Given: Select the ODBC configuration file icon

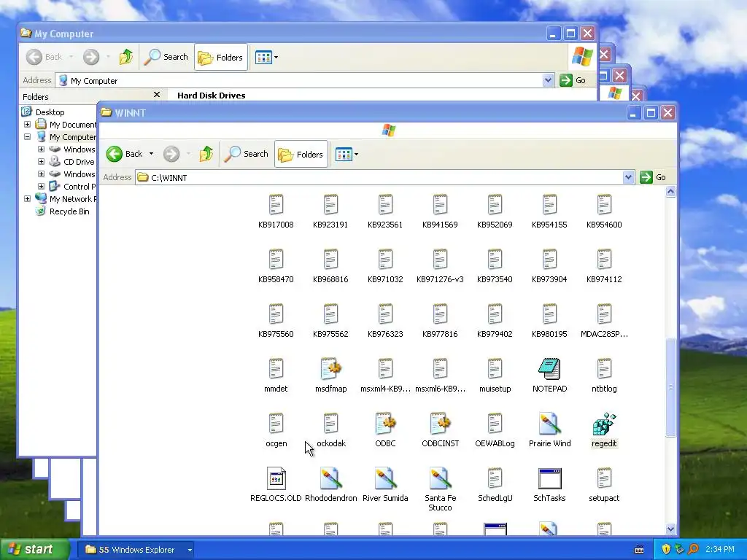Looking at the screenshot, I should [x=385, y=424].
